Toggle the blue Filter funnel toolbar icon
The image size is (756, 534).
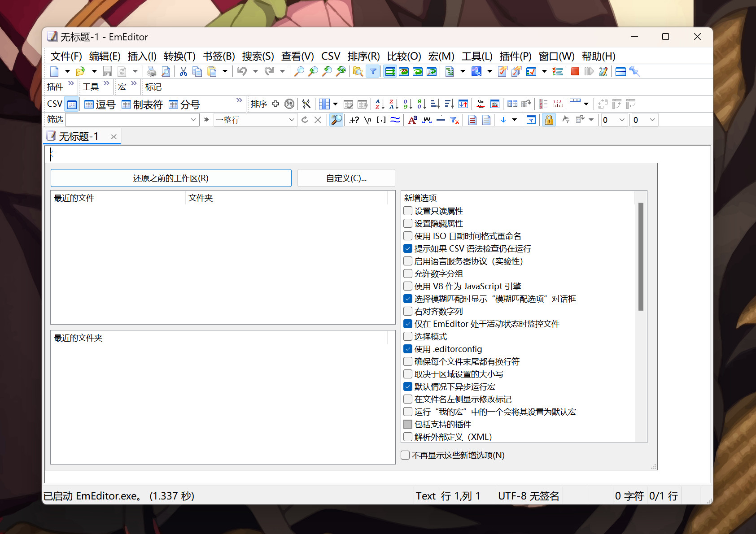tap(373, 72)
